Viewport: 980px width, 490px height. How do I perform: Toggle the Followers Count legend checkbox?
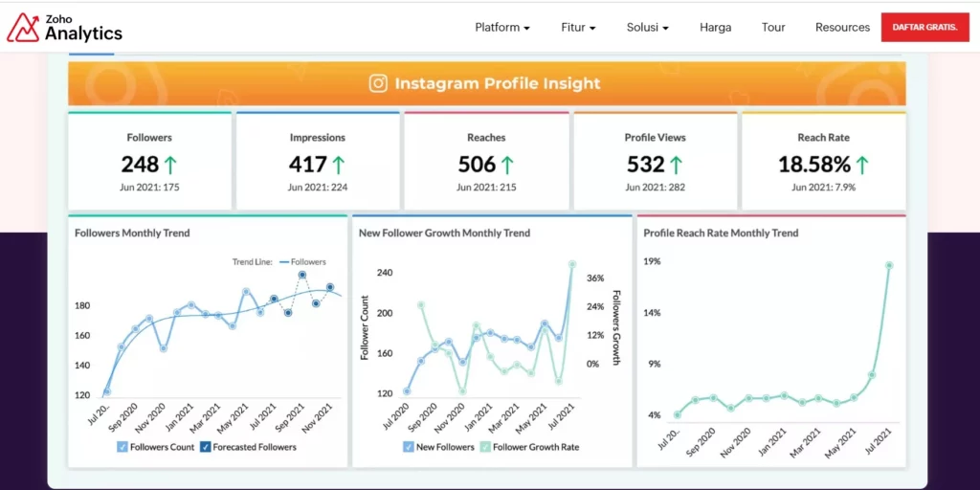coord(122,447)
